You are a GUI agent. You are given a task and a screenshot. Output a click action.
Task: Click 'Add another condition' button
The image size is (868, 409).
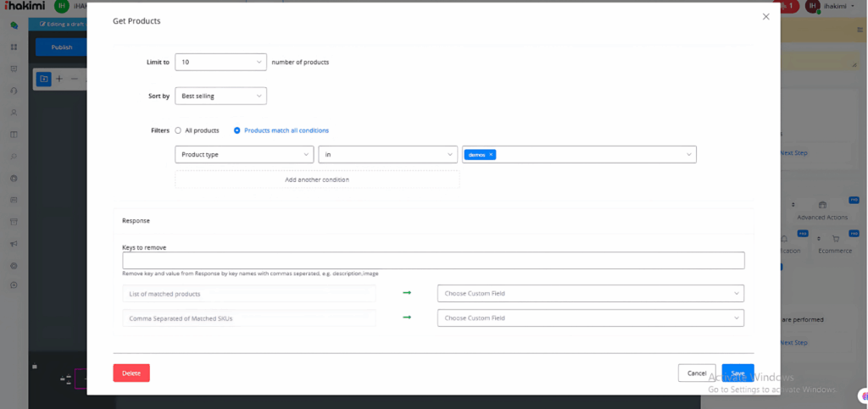pyautogui.click(x=317, y=180)
